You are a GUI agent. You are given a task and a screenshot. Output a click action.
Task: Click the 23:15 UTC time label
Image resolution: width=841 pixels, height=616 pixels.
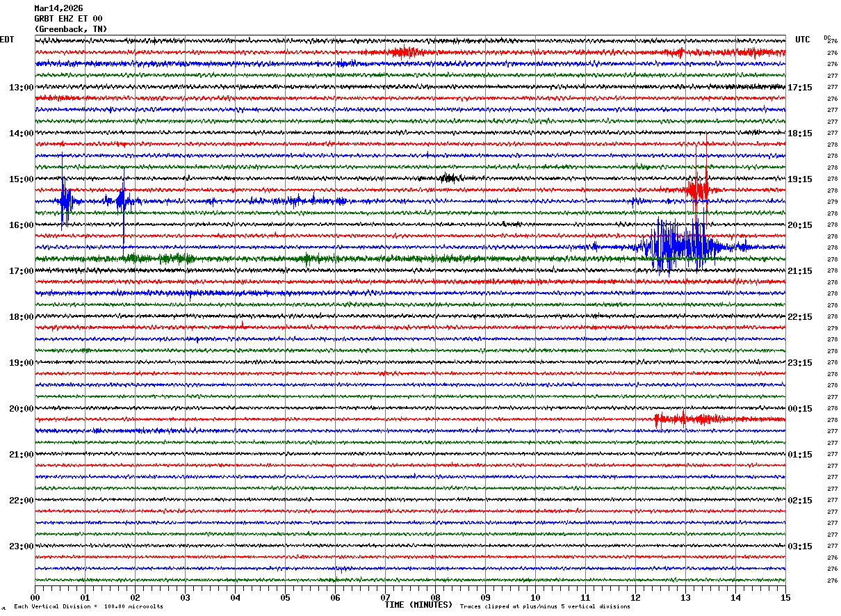pyautogui.click(x=800, y=363)
